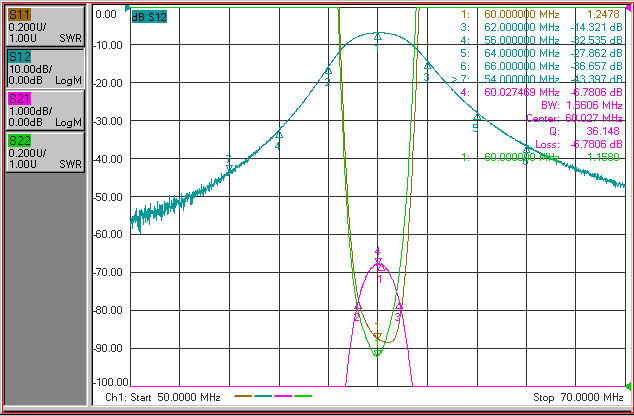Click the magenta S21 legend line
Screen dimensions: 634x416
point(283,396)
